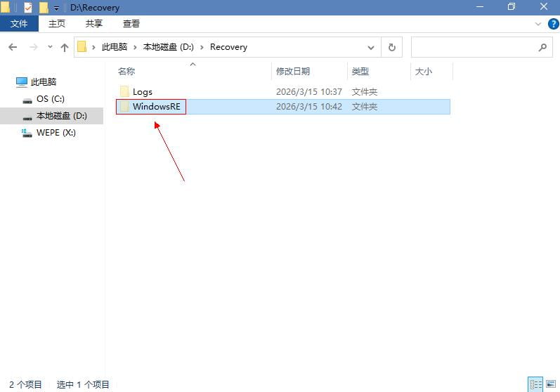Click the quick access new folder icon
This screenshot has width=560, height=392.
click(44, 7)
